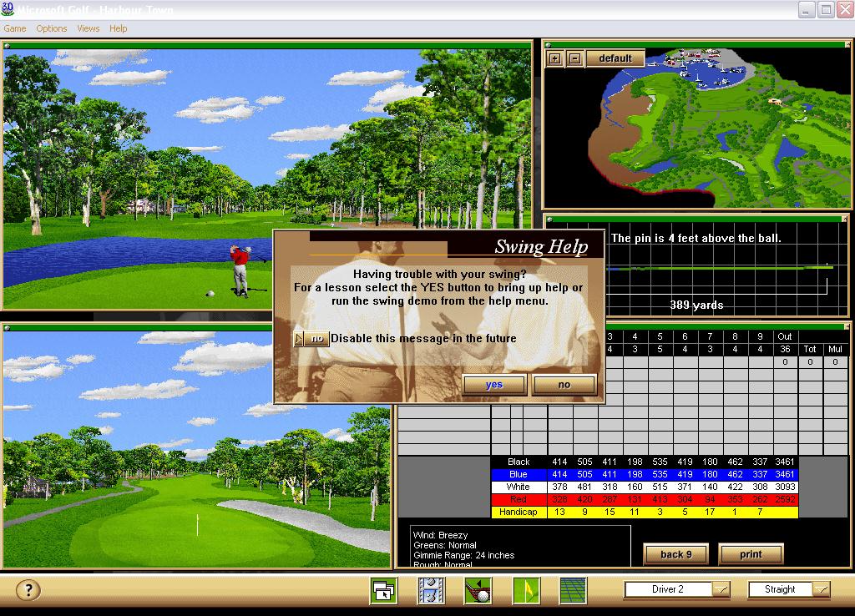Click the default map view button

615,58
